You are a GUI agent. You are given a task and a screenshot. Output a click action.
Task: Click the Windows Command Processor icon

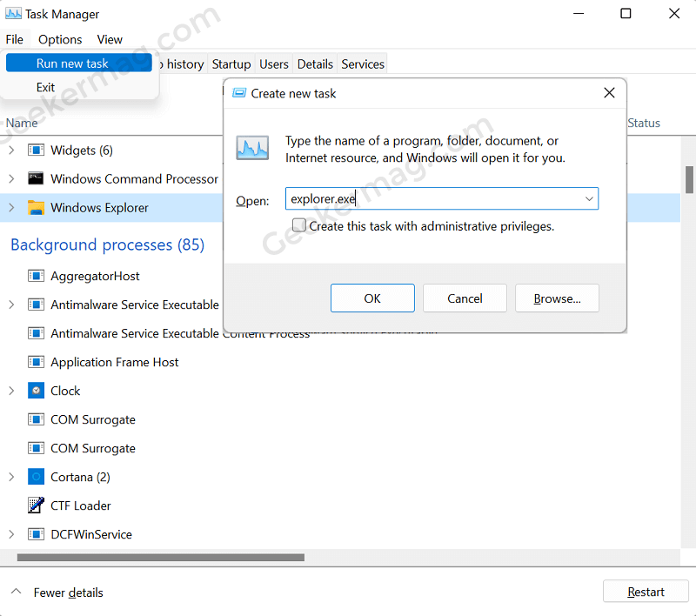[36, 178]
